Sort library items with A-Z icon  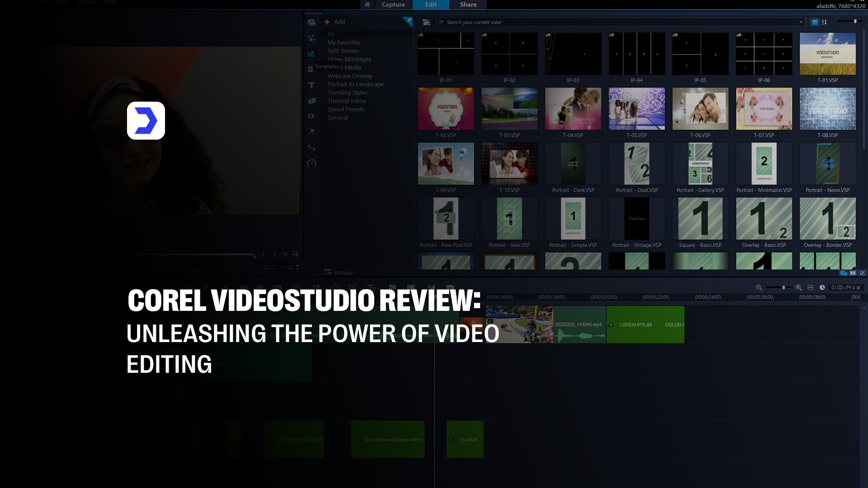point(825,22)
